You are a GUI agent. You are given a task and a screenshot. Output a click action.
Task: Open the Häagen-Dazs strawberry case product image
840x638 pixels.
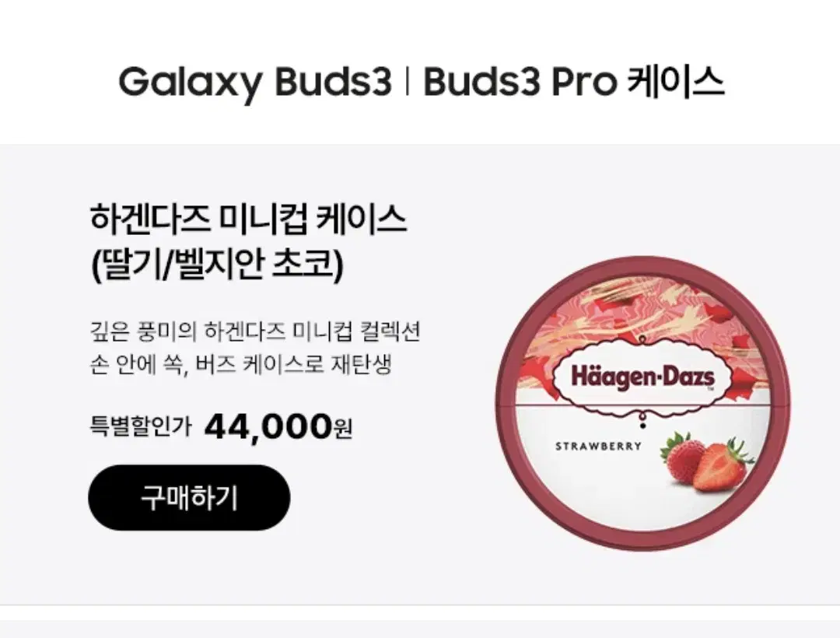pos(642,405)
